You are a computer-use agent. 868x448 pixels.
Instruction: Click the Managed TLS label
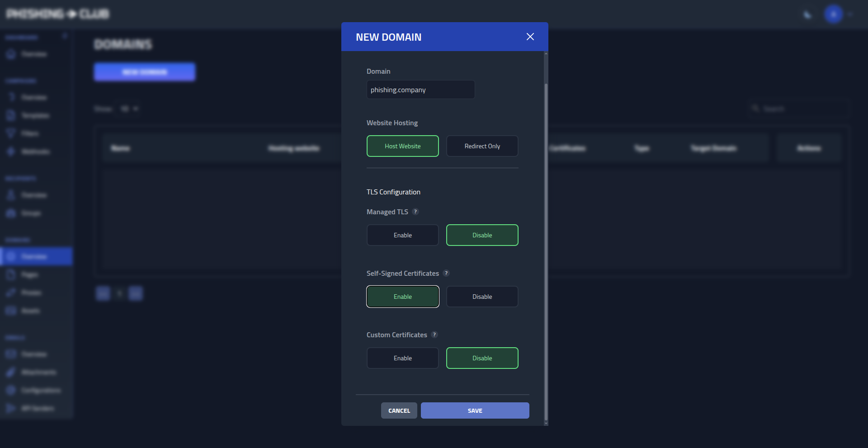pos(387,212)
